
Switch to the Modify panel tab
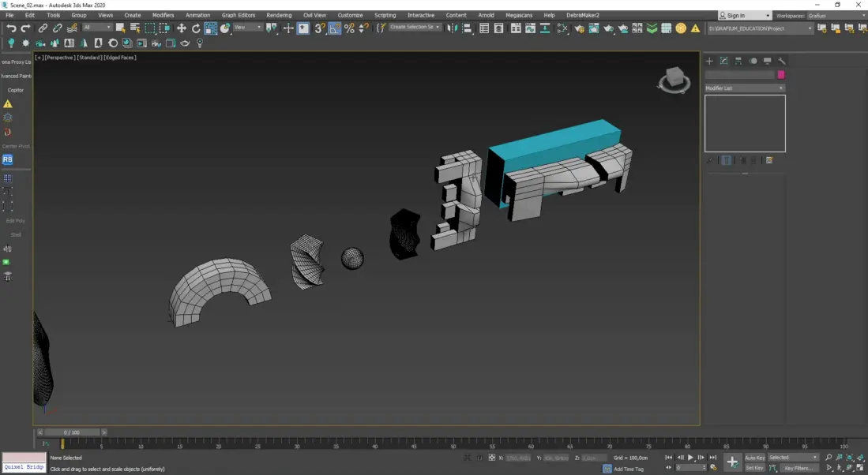723,61
